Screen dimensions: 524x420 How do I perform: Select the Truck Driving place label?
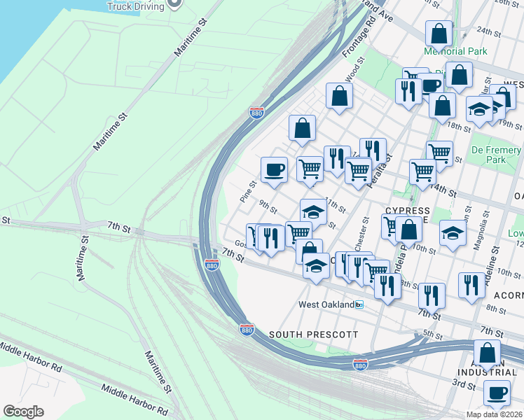point(136,7)
